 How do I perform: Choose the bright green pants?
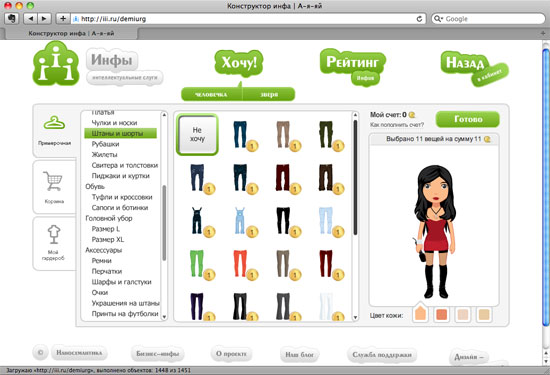click(197, 263)
